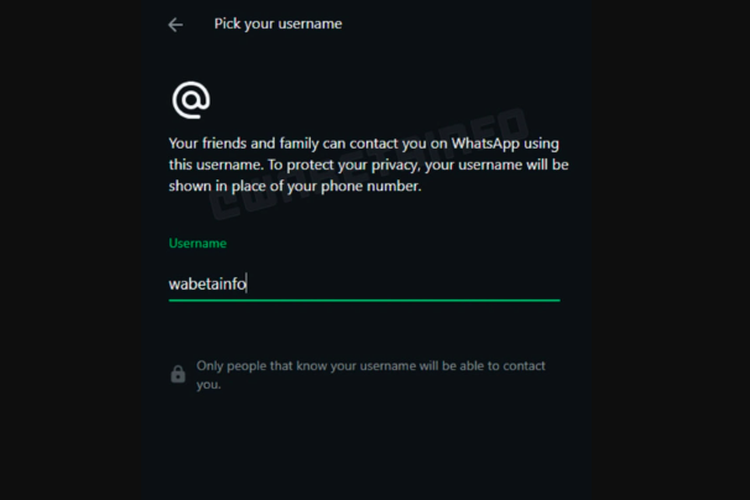
Task: Go back using the left arrow
Action: coord(176,25)
